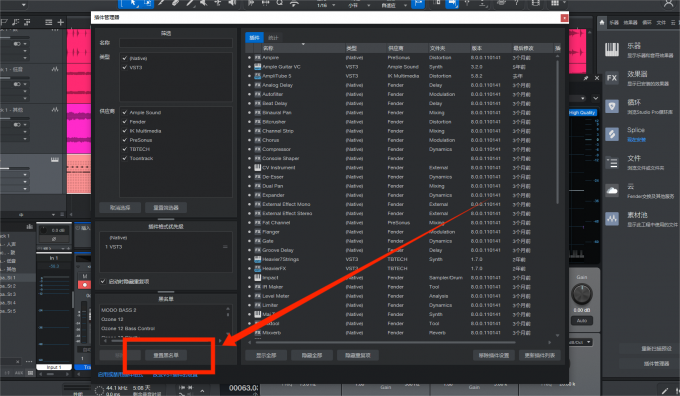Screen dimensions: 680x396
Task: Click the keyboard icon on the instrument track
Action: click(55, 160)
